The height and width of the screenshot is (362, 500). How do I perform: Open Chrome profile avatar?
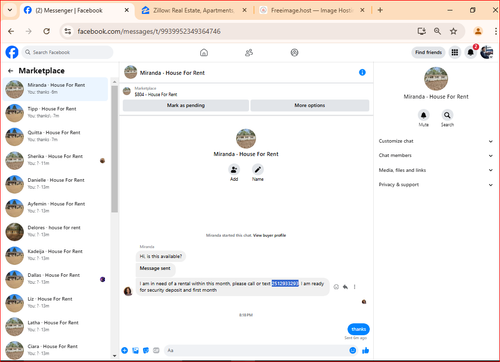click(478, 31)
